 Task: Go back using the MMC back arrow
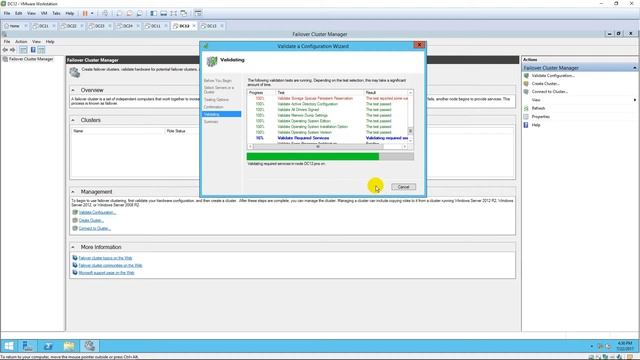(x=5, y=50)
